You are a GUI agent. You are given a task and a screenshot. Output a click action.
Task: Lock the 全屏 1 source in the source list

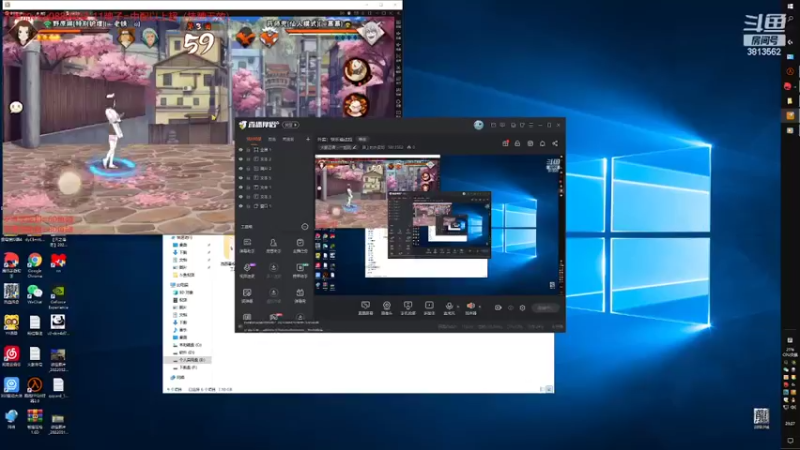pyautogui.click(x=248, y=150)
